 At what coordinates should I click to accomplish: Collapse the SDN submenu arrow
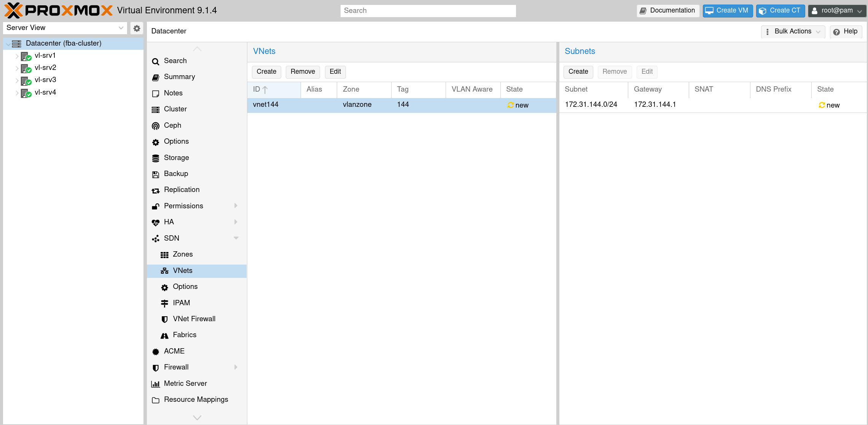click(236, 238)
